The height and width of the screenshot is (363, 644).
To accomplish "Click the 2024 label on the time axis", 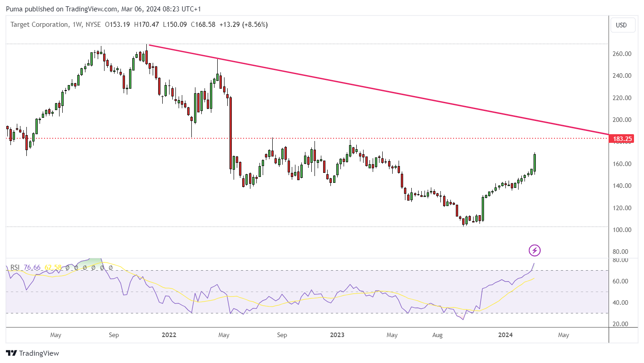I will click(x=505, y=335).
